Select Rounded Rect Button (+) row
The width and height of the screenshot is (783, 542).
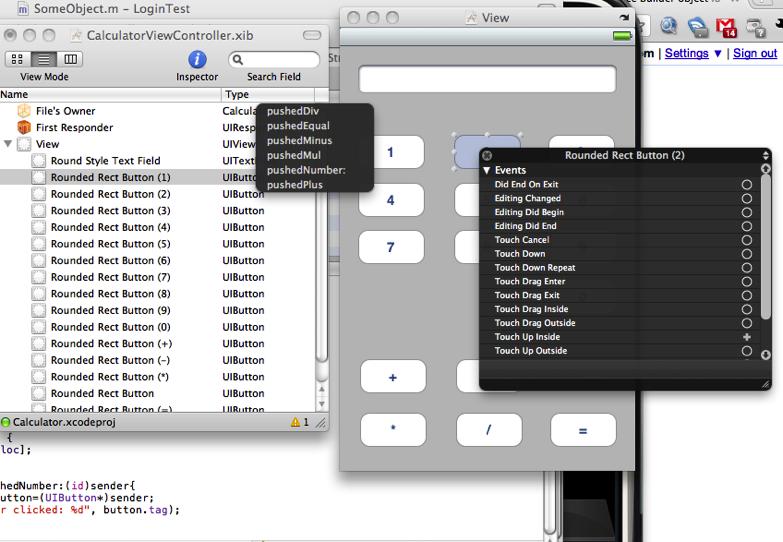pyautogui.click(x=158, y=344)
